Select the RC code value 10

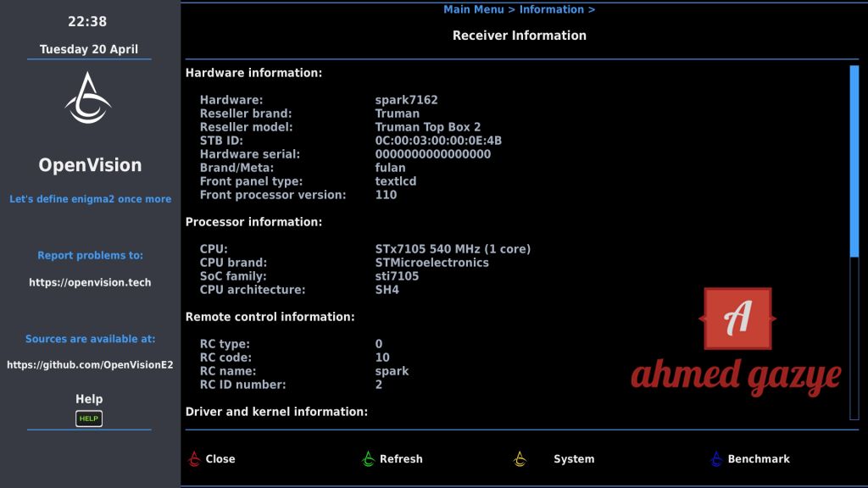[382, 358]
